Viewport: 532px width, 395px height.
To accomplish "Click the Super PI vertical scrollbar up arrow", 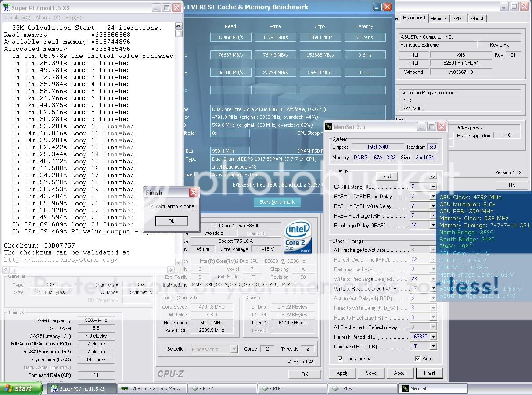I will tap(179, 27).
